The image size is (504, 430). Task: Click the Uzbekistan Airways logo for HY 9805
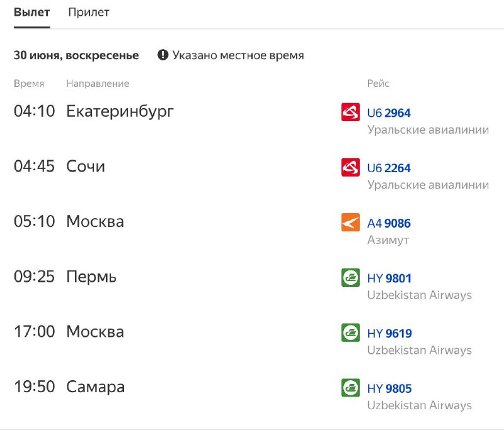[x=350, y=388]
